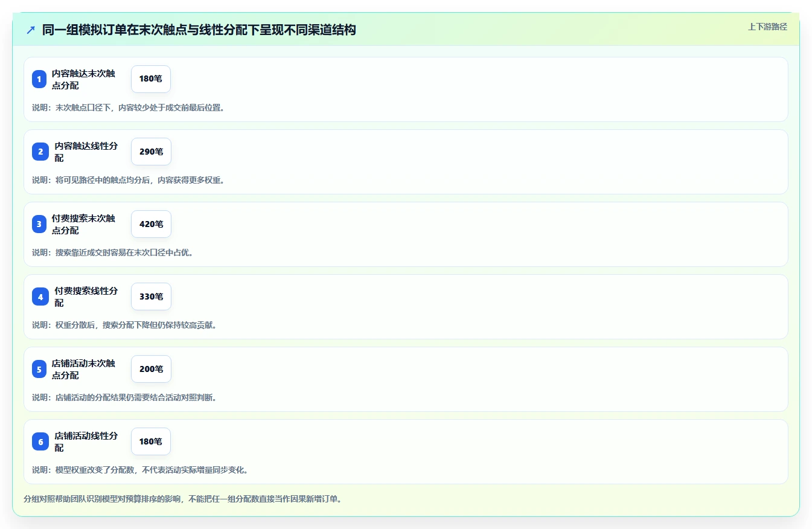The image size is (812, 529).
Task: Click the arrow icon beside the panel title
Action: pos(31,30)
